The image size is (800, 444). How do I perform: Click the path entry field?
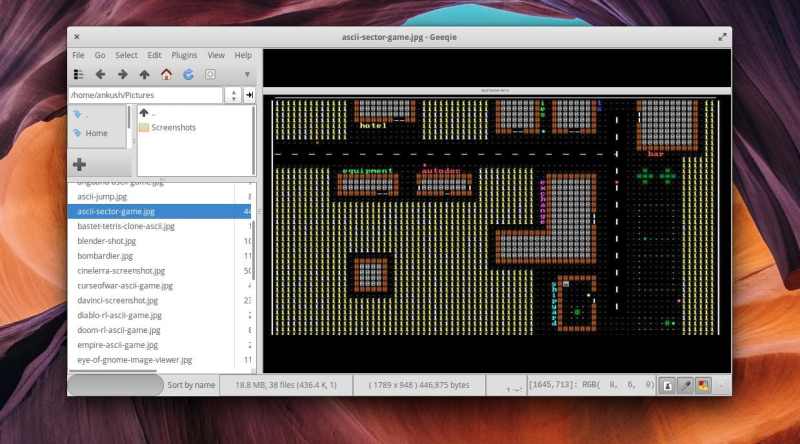pos(145,95)
